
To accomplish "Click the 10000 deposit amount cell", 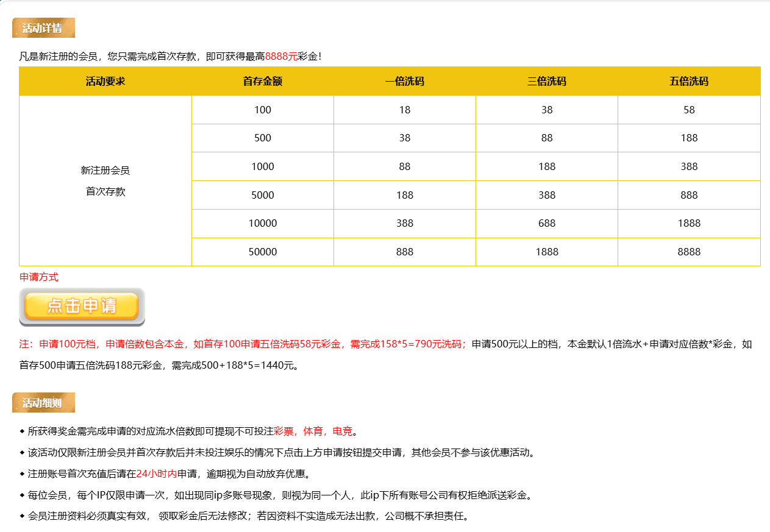I will click(x=263, y=224).
